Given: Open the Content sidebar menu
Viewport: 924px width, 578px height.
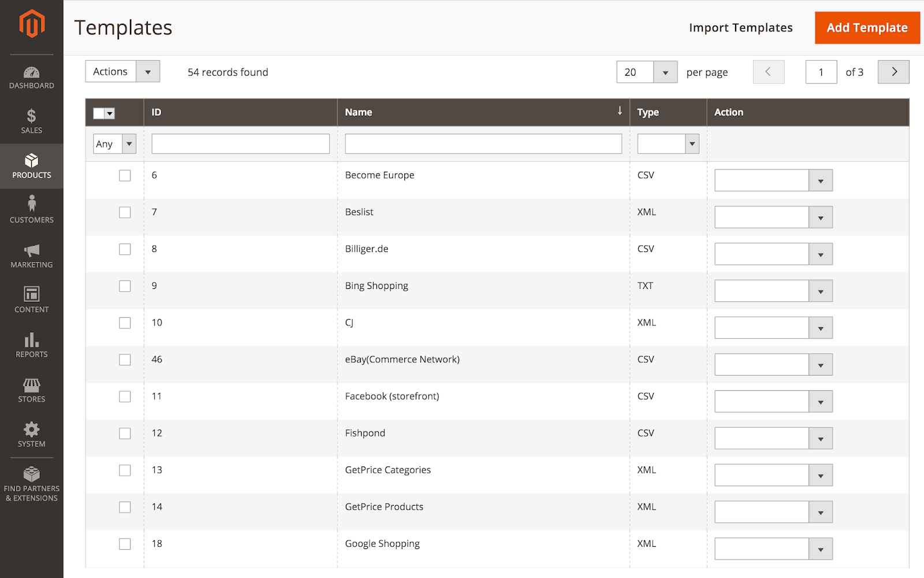Looking at the screenshot, I should click(x=32, y=300).
